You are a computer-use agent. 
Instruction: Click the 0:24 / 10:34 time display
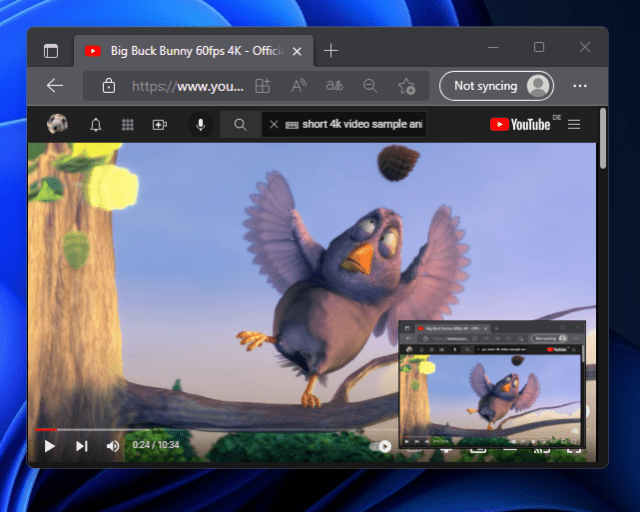point(156,445)
